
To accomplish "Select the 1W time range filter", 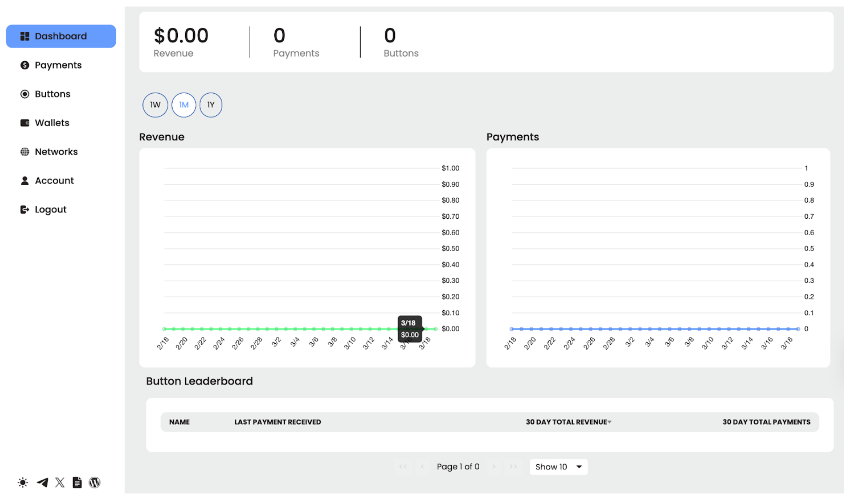I will 154,104.
